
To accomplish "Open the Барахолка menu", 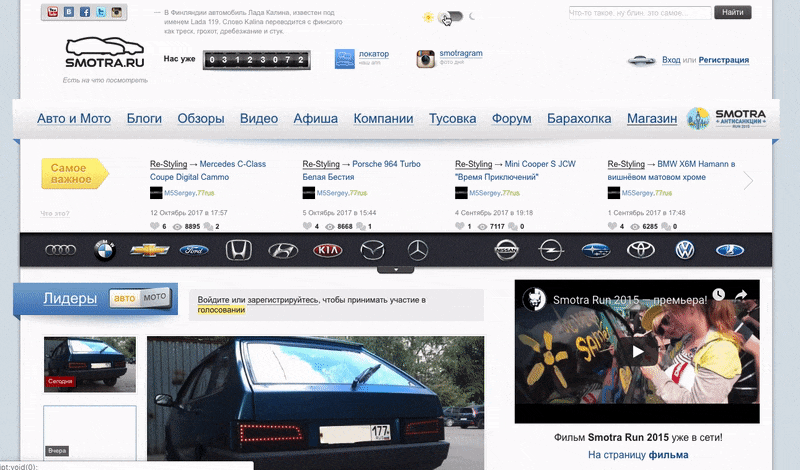I will (579, 118).
